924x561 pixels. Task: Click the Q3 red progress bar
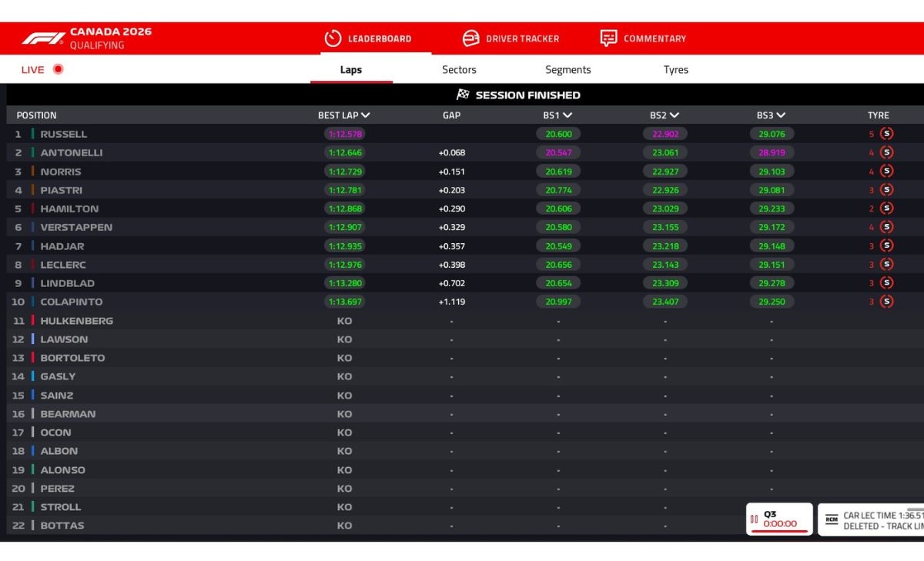[779, 531]
